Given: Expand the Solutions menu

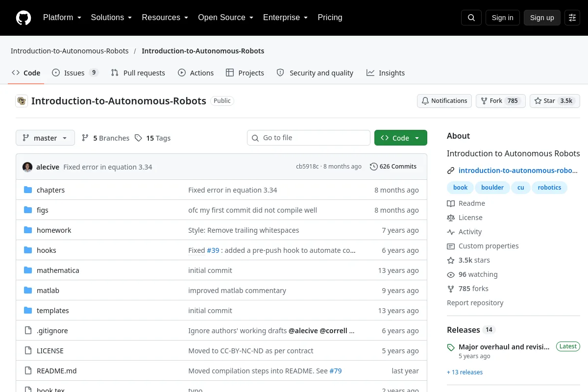Looking at the screenshot, I should point(111,18).
